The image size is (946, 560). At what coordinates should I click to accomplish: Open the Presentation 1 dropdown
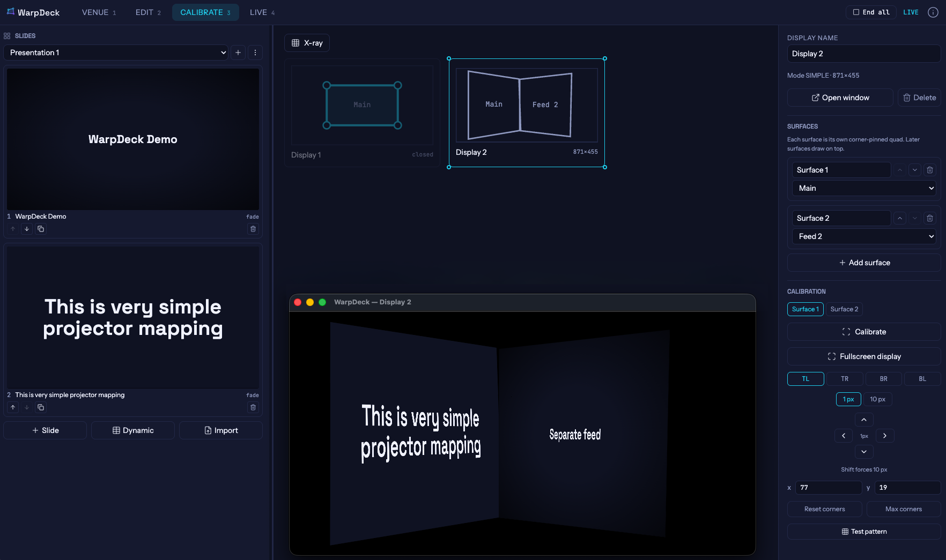click(116, 53)
